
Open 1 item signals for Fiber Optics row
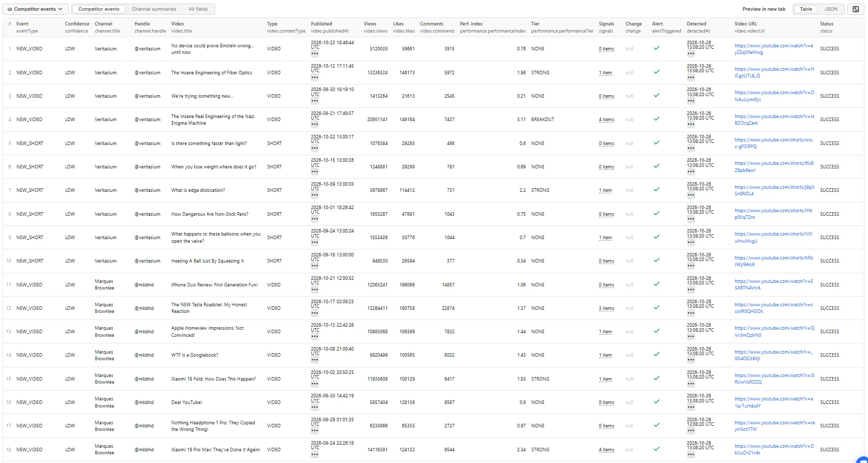coord(605,73)
